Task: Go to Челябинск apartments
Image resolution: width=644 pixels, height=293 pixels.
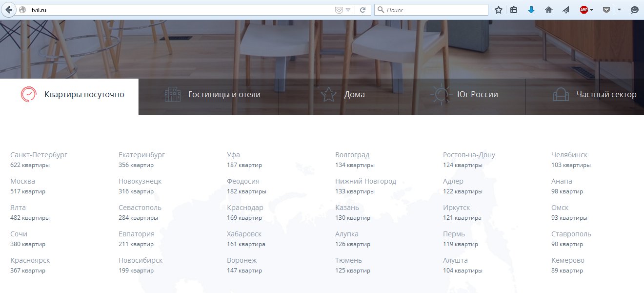Action: click(x=569, y=155)
